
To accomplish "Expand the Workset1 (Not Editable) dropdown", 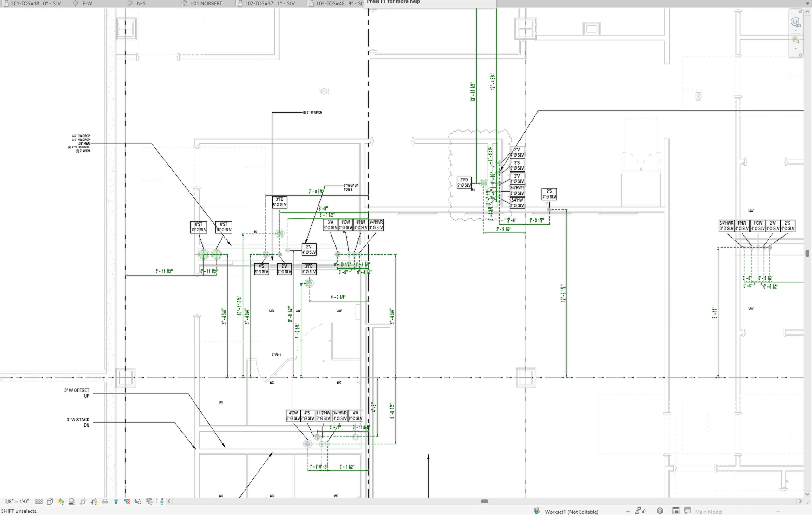I will tap(627, 512).
